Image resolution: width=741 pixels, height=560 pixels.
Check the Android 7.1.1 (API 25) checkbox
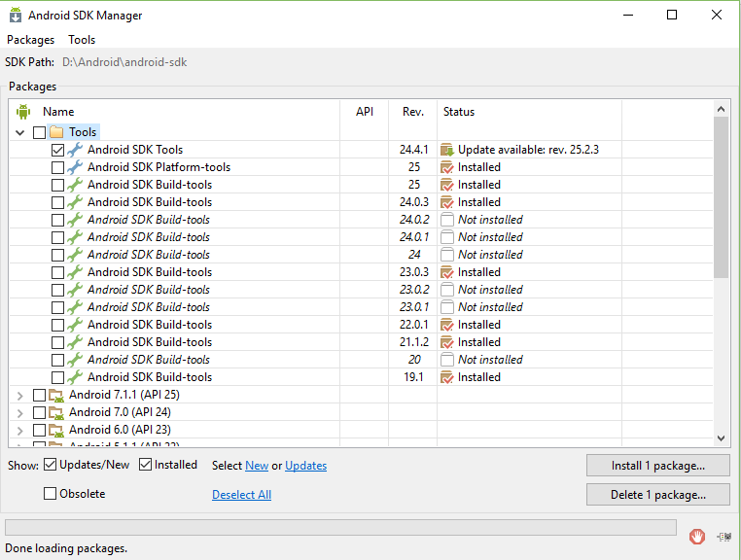[40, 395]
